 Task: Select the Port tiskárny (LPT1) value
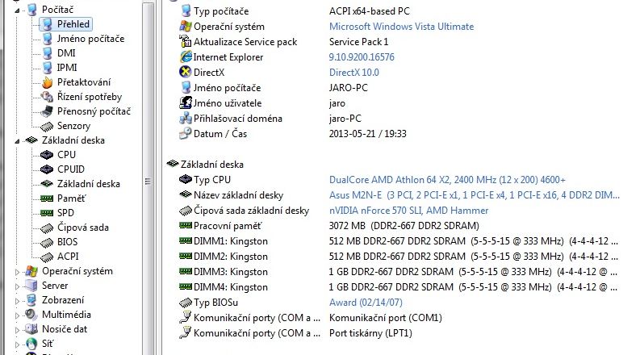pos(370,333)
